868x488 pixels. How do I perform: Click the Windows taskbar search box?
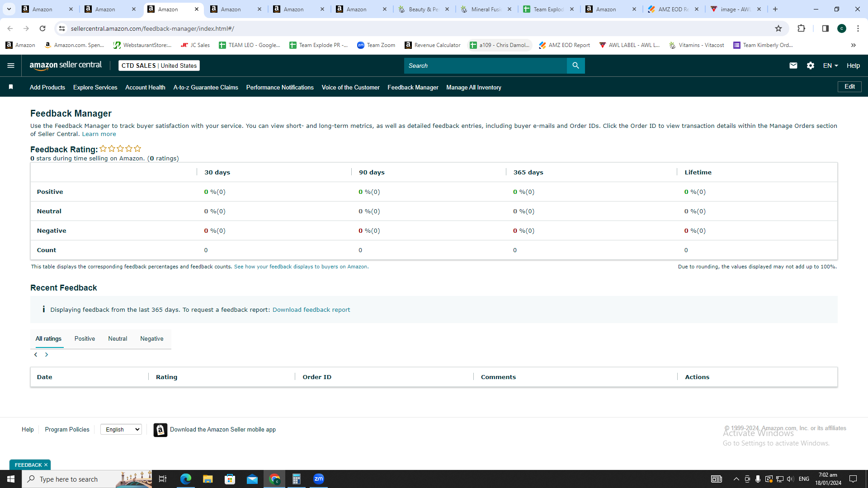pos(87,479)
